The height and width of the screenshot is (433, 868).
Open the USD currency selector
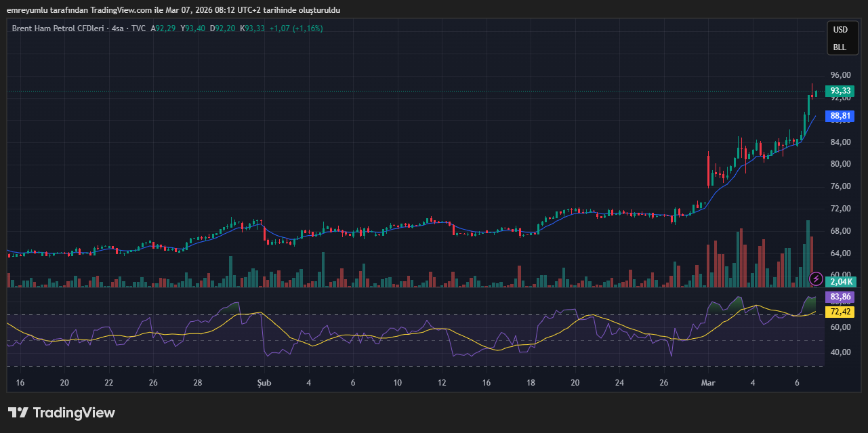click(x=840, y=30)
